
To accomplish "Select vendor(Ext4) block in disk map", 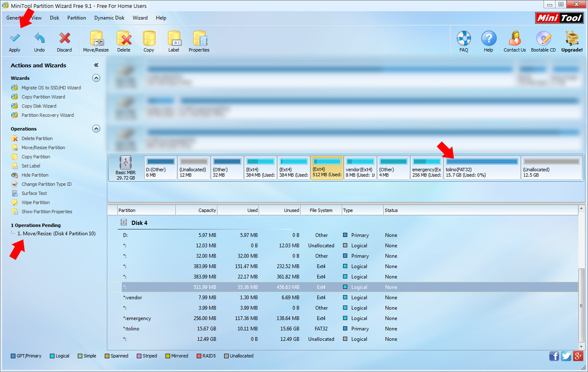I will [360, 168].
